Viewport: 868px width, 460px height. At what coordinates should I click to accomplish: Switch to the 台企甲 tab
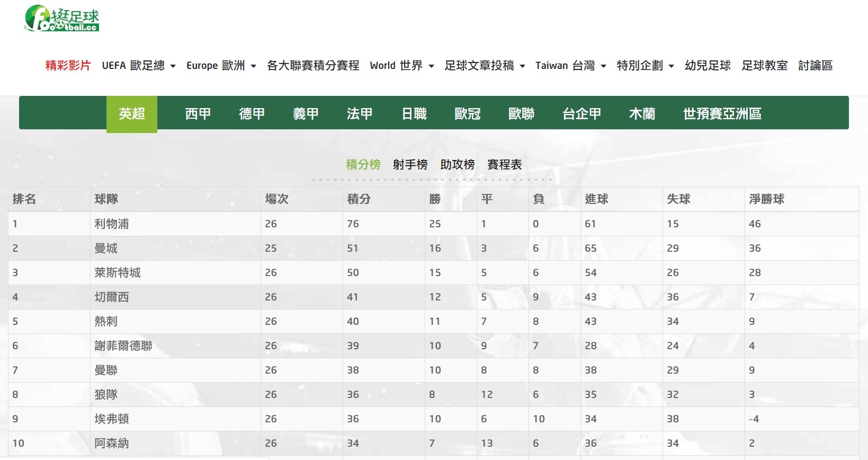tap(582, 114)
